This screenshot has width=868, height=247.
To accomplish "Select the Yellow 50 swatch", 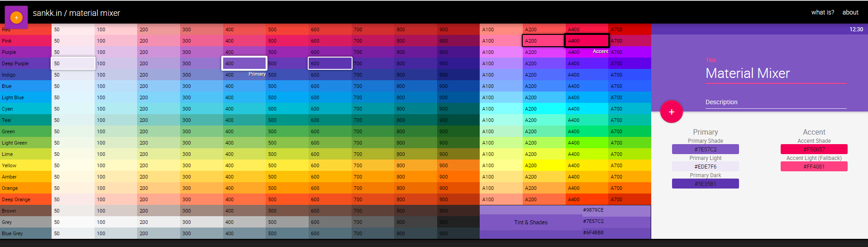I will (73, 165).
